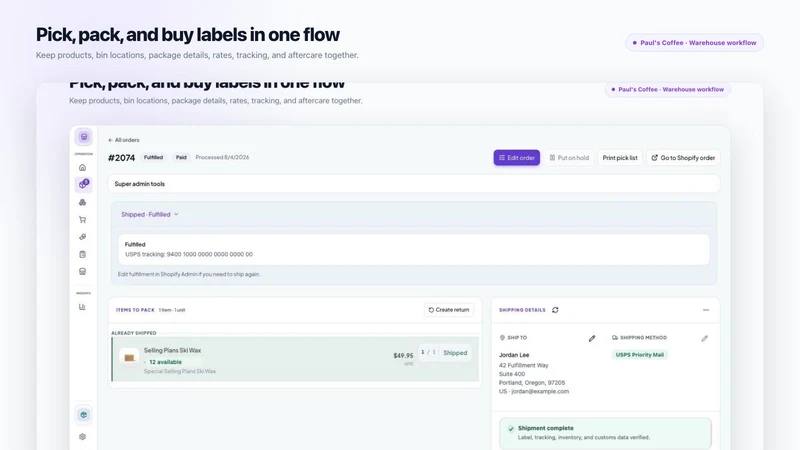The width and height of the screenshot is (800, 450).
Task: Click the package icon near sidebar bottom
Action: [84, 415]
